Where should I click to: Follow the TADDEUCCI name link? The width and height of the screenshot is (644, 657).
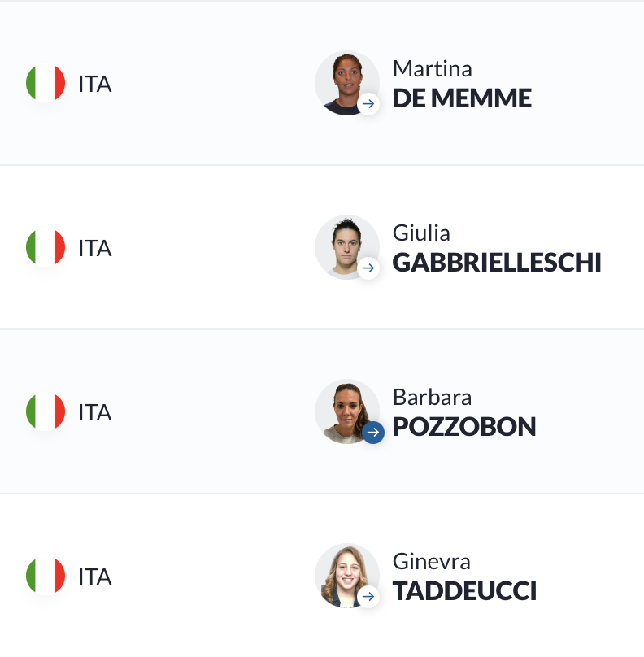click(x=464, y=591)
